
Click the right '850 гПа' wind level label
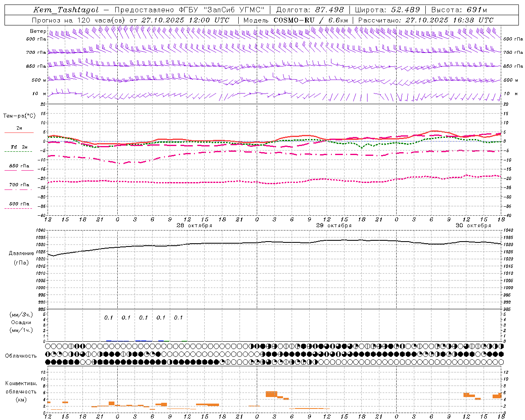(x=513, y=66)
